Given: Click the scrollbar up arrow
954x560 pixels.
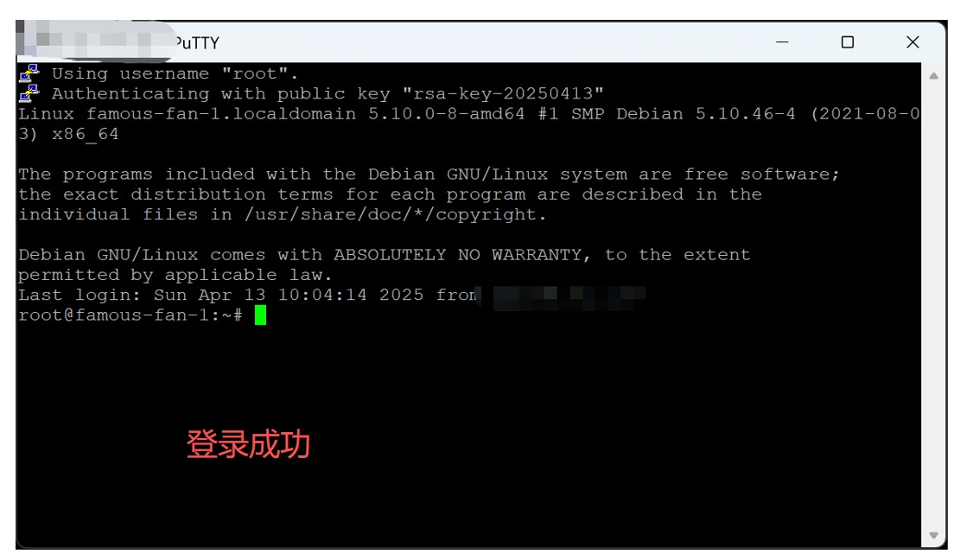Looking at the screenshot, I should pos(933,76).
